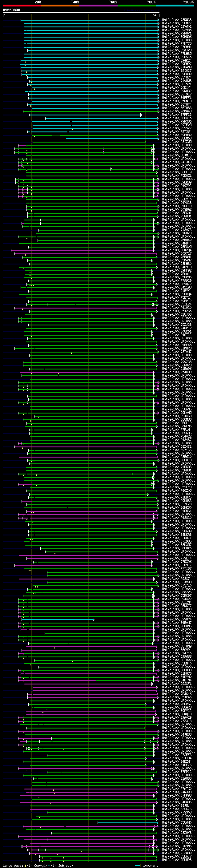
Task: Select the UniRef100_C5YWC4 label
Action: (177, 78)
